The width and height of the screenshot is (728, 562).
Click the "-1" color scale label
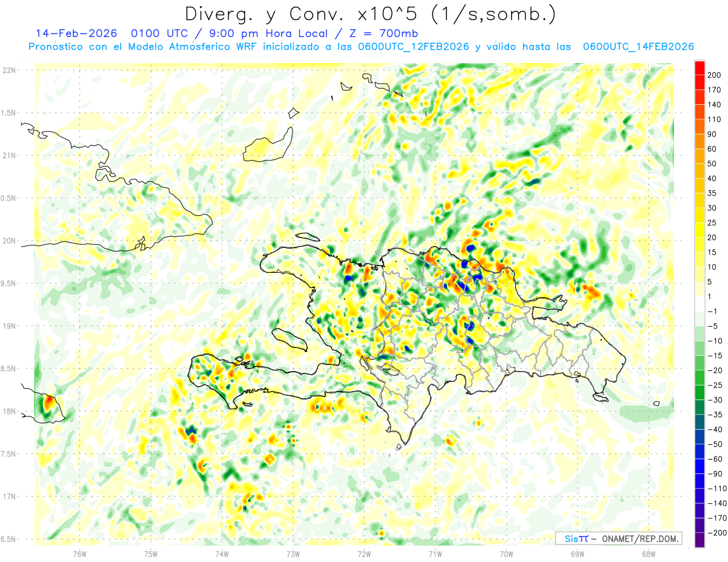[713, 312]
